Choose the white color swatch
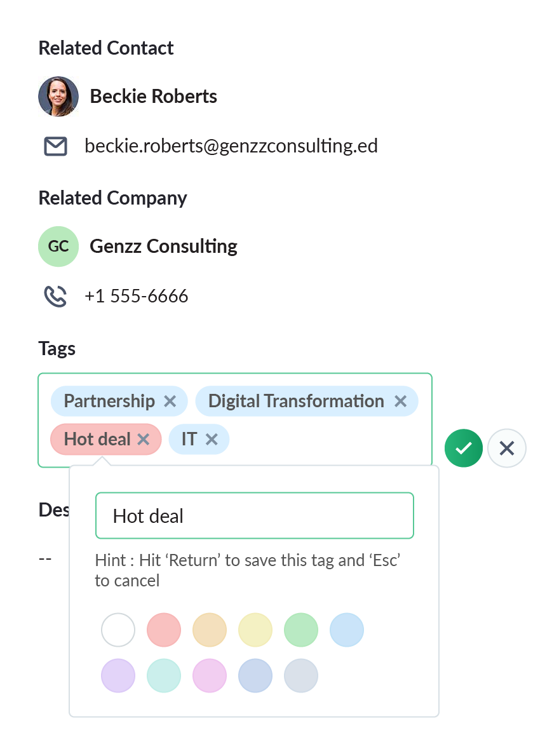 tap(118, 630)
